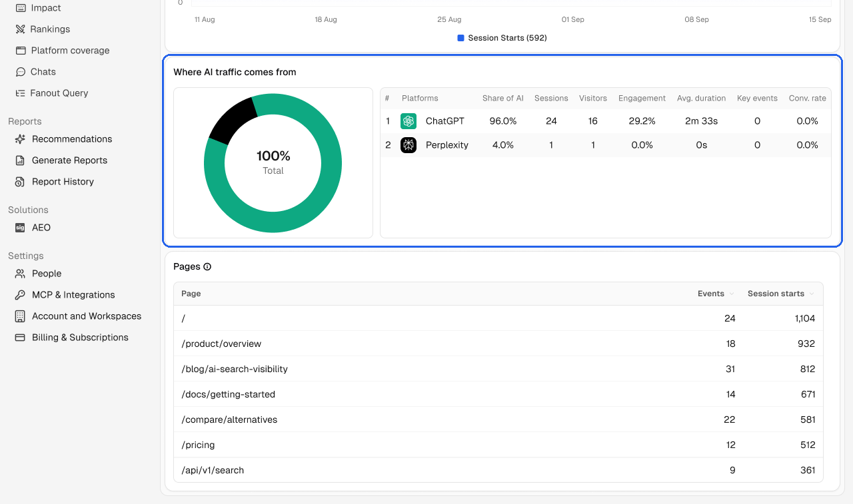
Task: Click the Impact sidebar icon
Action: tap(21, 8)
